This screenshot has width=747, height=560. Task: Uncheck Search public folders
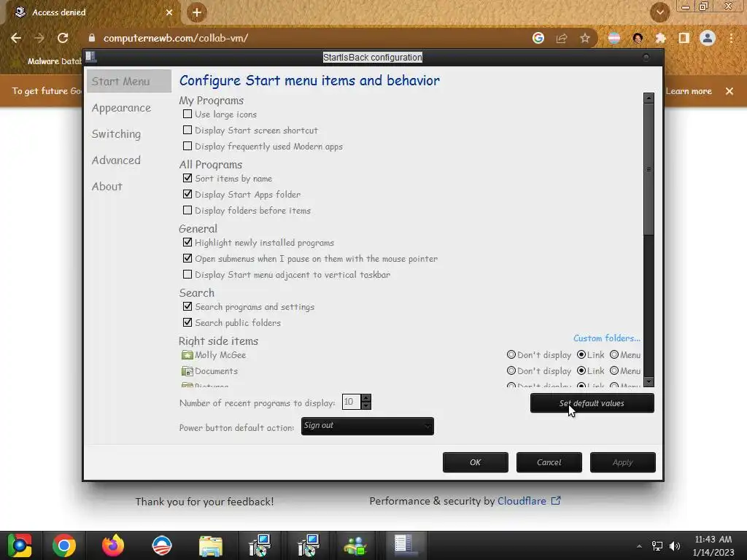(x=187, y=322)
